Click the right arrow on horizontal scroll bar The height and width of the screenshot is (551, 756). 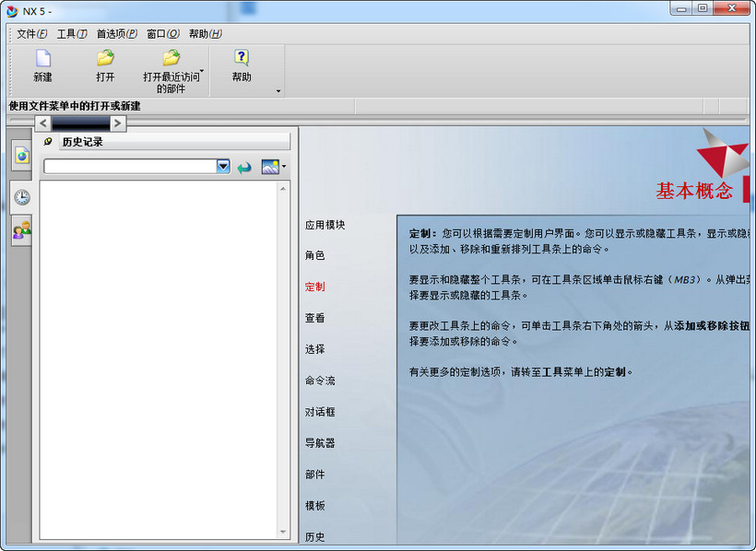(x=118, y=123)
